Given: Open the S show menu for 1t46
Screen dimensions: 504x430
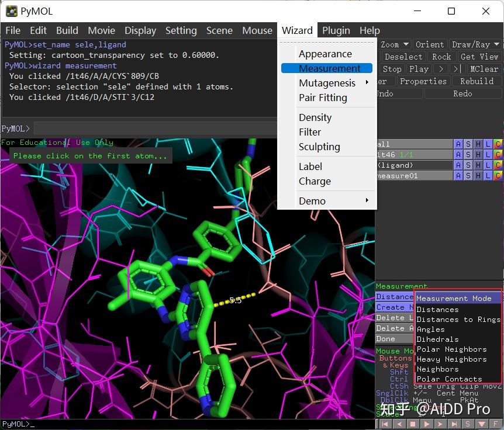Looking at the screenshot, I should click(x=468, y=155).
